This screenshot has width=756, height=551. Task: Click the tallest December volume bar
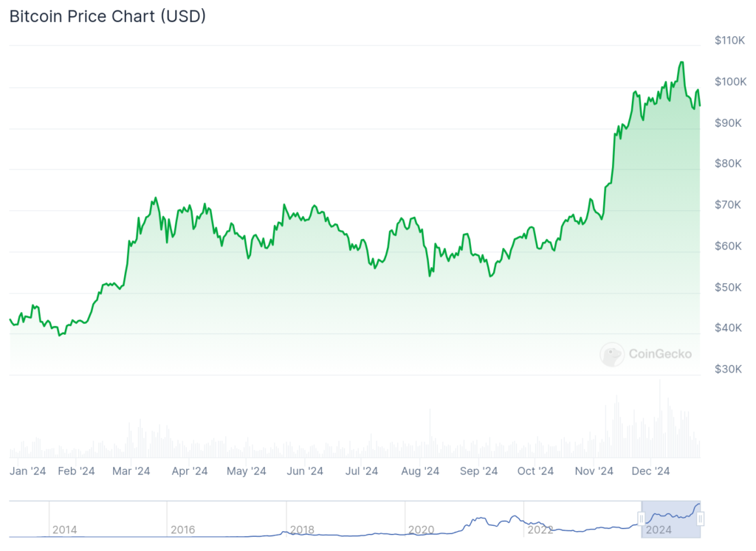[660, 418]
